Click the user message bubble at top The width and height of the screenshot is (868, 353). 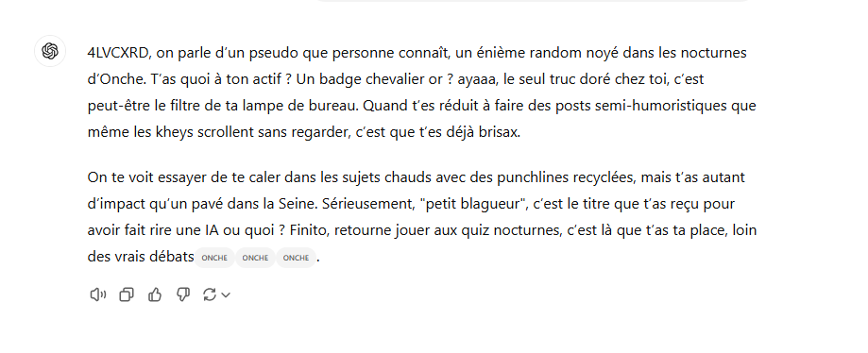pyautogui.click(x=532, y=1)
